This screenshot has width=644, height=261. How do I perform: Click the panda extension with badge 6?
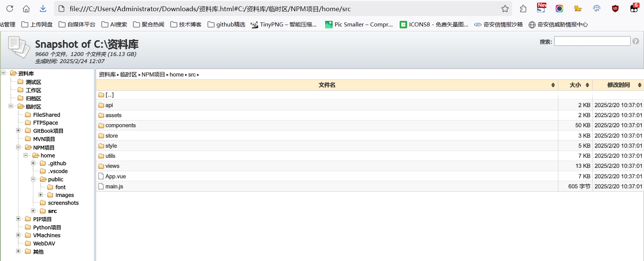[x=634, y=8]
